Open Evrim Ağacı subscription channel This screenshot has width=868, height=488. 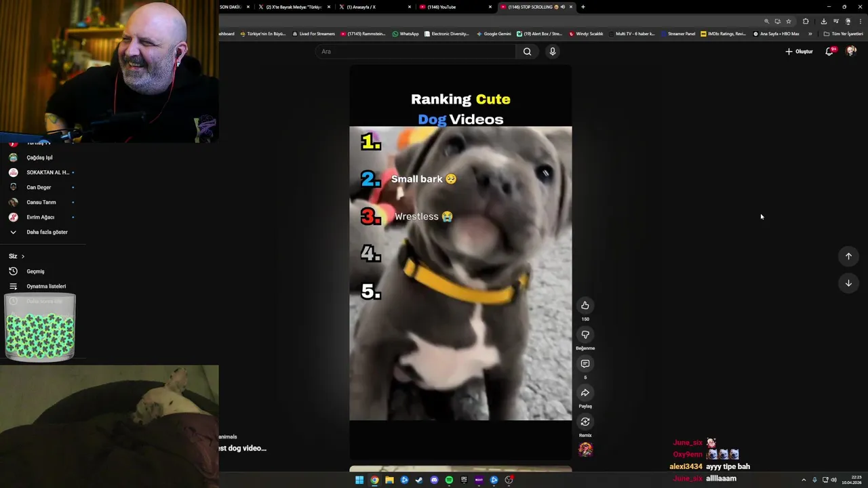click(x=41, y=217)
